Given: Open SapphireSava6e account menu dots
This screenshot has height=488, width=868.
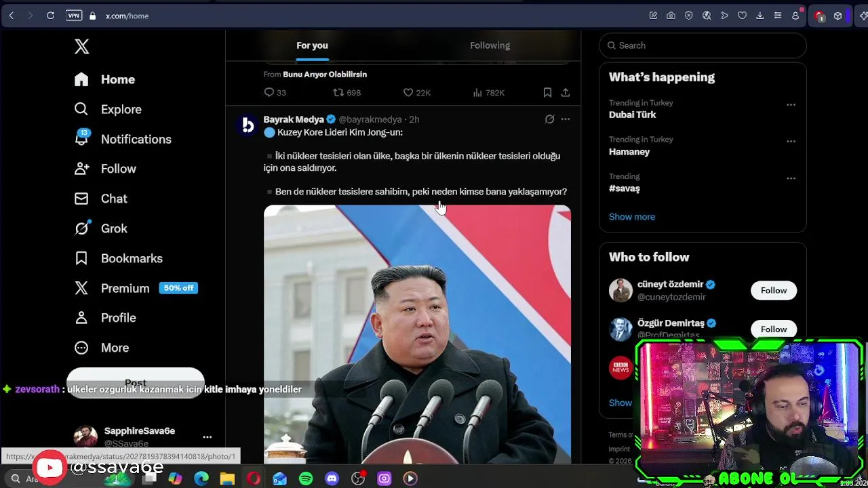Looking at the screenshot, I should [208, 437].
